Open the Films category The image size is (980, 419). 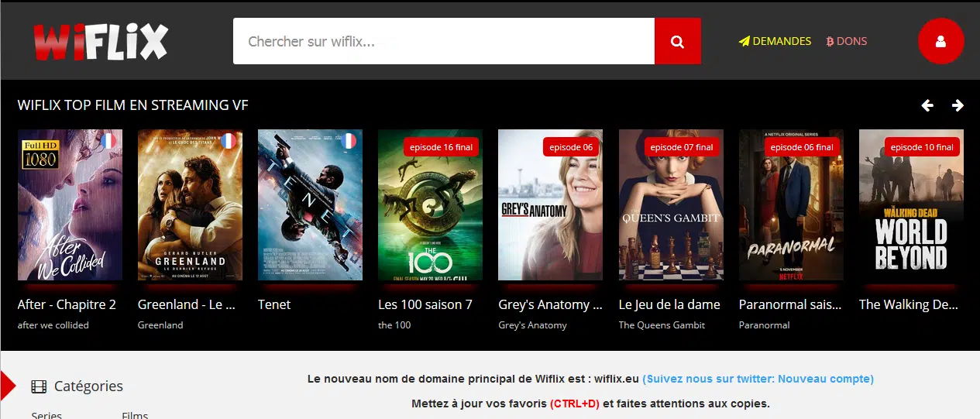pos(135,415)
